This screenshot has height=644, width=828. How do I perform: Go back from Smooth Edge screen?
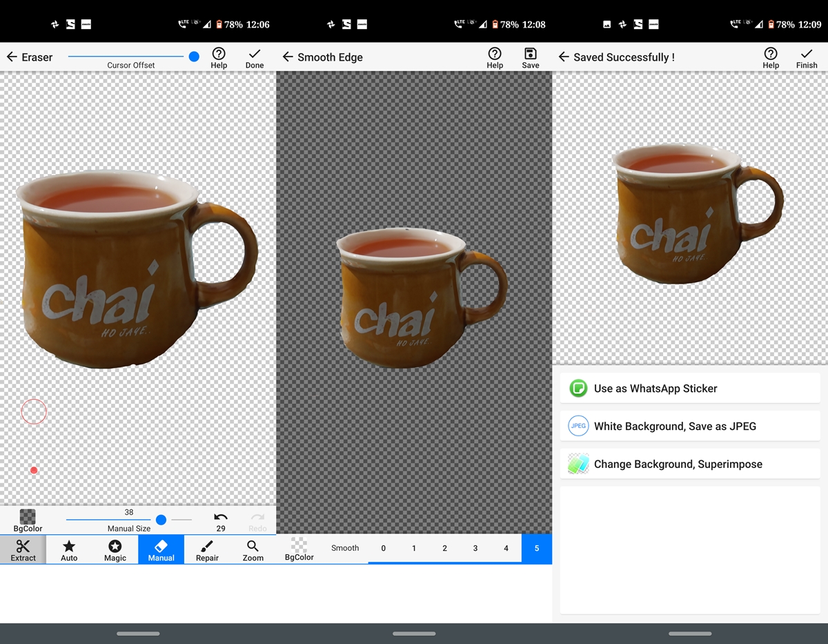pyautogui.click(x=288, y=57)
